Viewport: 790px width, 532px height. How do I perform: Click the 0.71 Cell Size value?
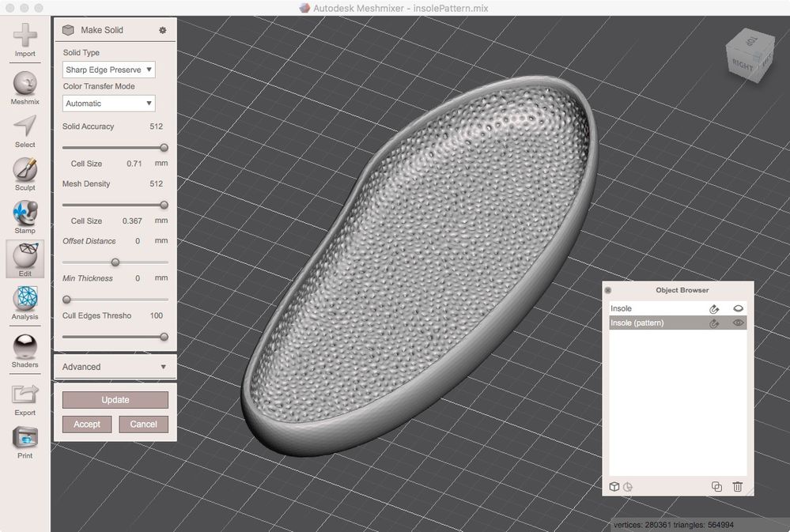coord(134,164)
